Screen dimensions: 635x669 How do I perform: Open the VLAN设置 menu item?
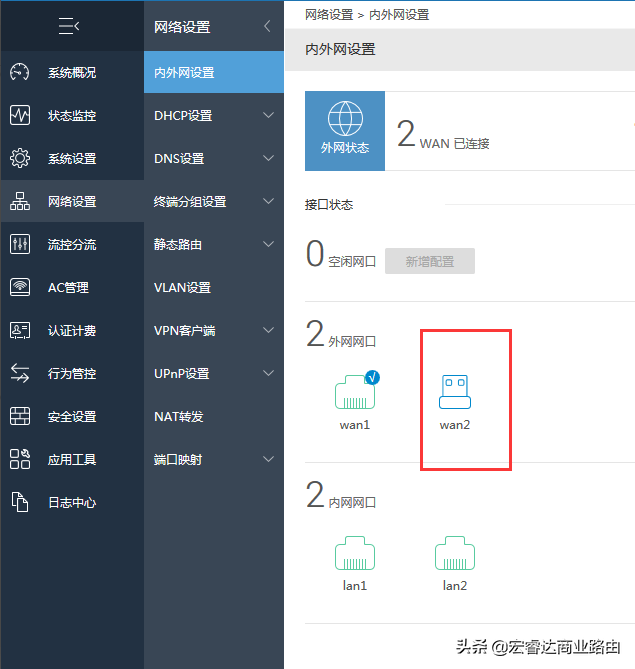(214, 287)
